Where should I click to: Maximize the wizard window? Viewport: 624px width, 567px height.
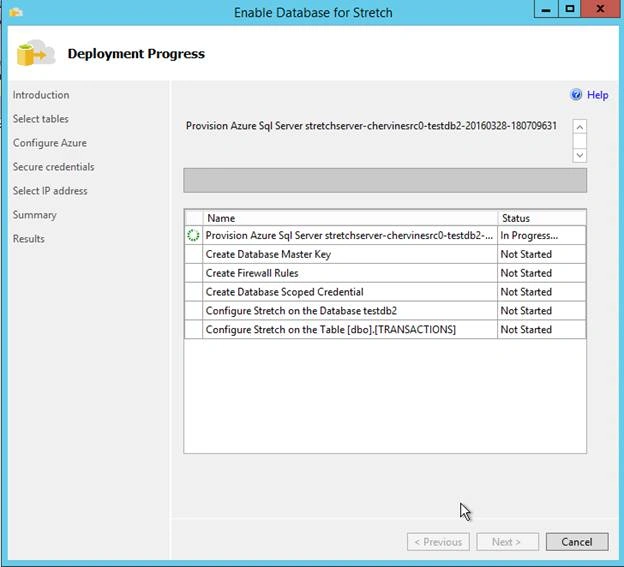coord(570,9)
